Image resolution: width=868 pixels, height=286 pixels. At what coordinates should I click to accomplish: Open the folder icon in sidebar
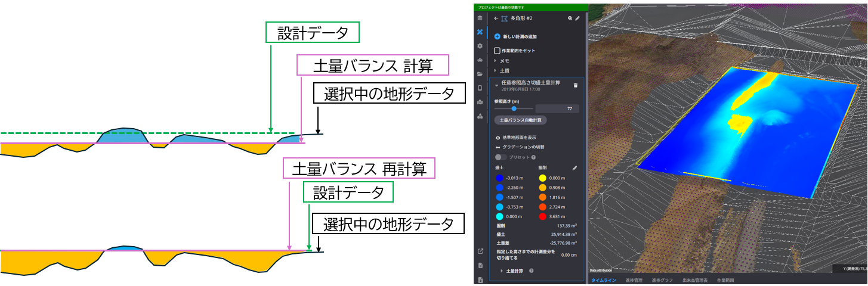(x=480, y=74)
